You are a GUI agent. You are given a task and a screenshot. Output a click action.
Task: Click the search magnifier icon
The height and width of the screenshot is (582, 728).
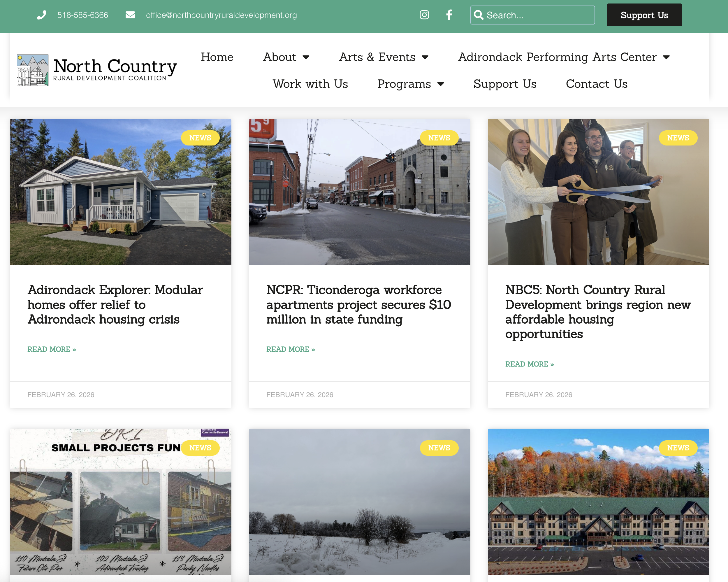coord(478,15)
